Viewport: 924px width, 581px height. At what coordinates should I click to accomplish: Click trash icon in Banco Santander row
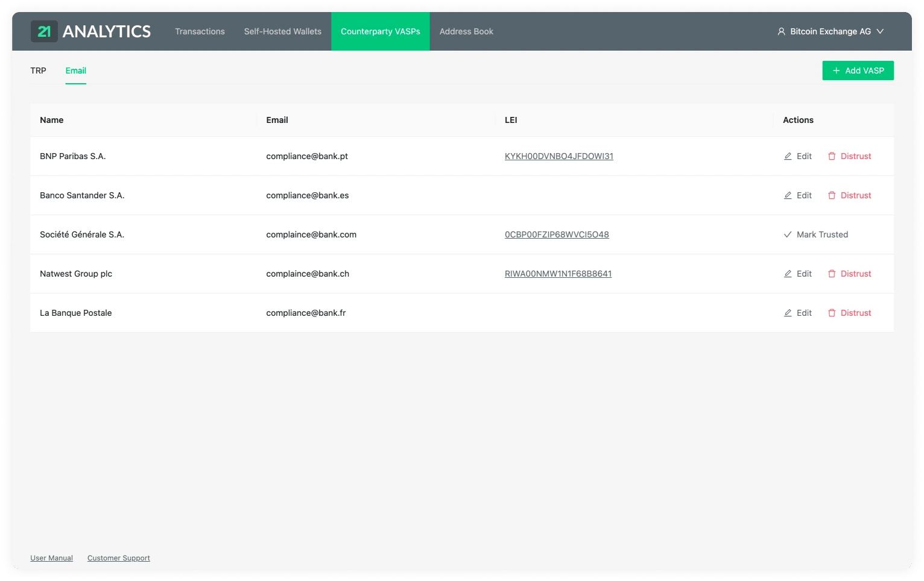pyautogui.click(x=832, y=195)
